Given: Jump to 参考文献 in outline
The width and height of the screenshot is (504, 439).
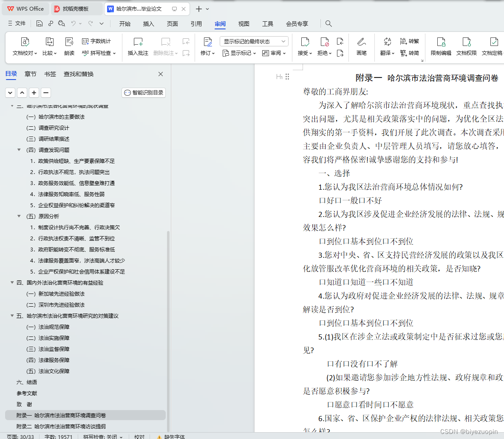Looking at the screenshot, I should click(x=27, y=393).
